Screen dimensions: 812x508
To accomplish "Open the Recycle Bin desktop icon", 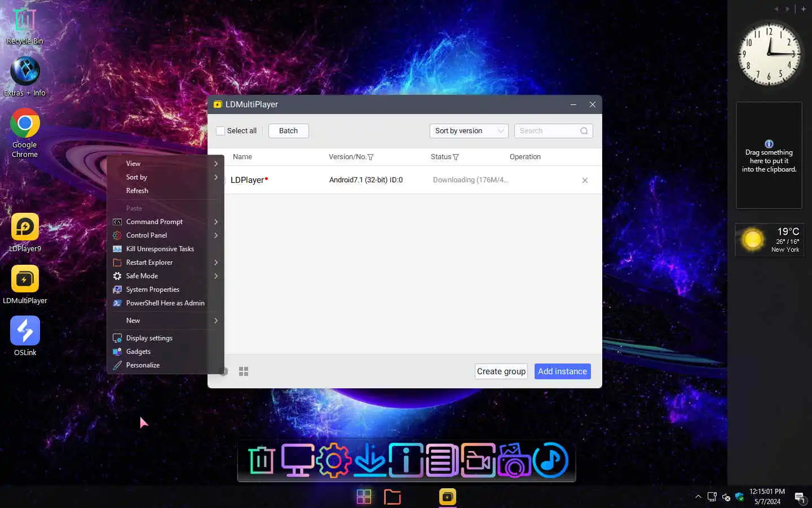I will coord(25,26).
